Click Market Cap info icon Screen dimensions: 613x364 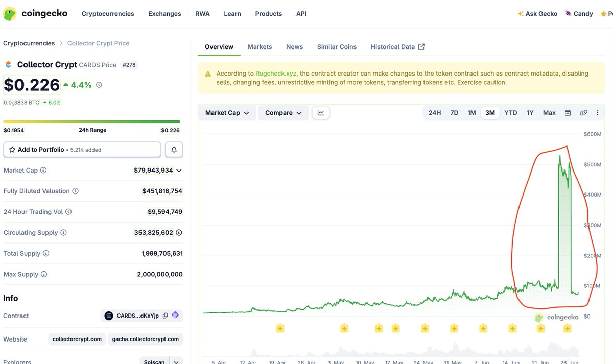tap(43, 170)
